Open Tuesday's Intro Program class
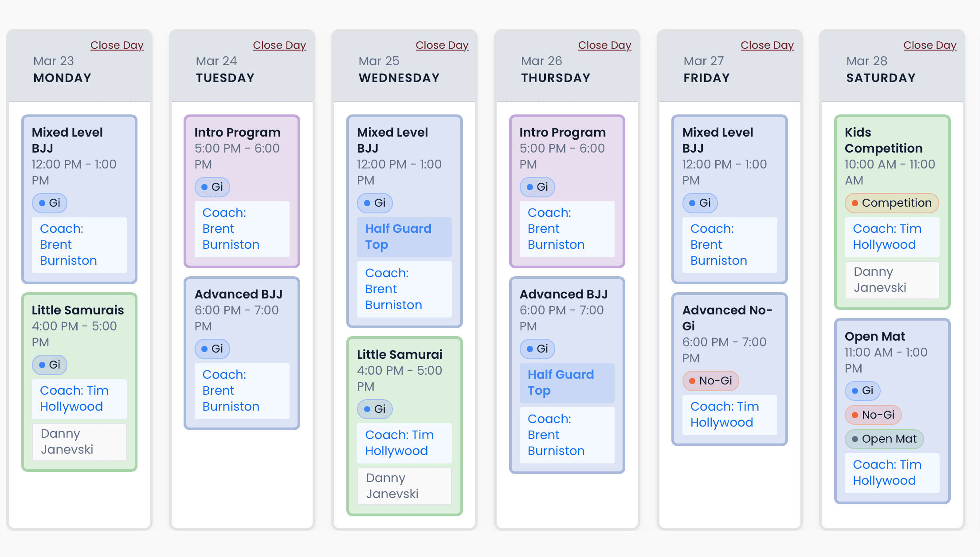This screenshot has width=980, height=557. pyautogui.click(x=237, y=132)
